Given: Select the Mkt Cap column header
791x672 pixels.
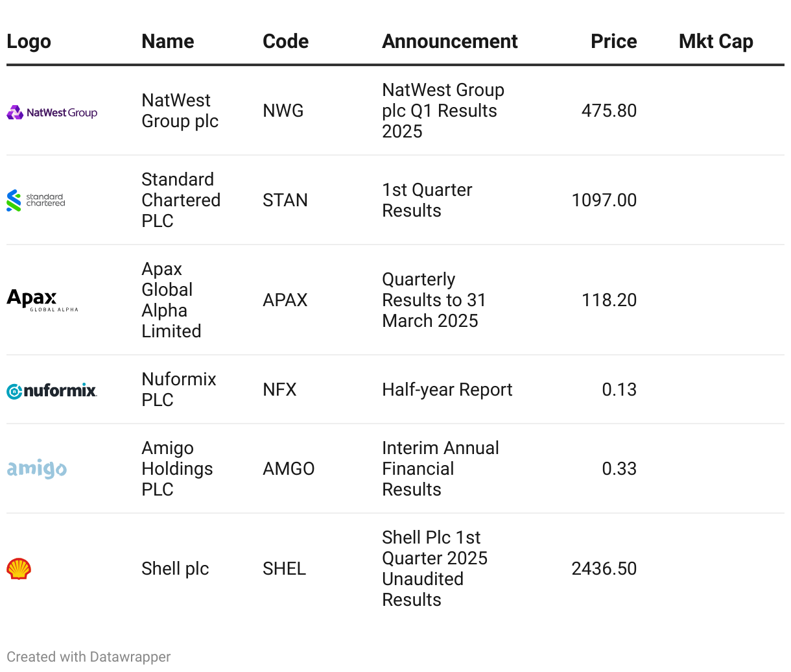Looking at the screenshot, I should 716,42.
